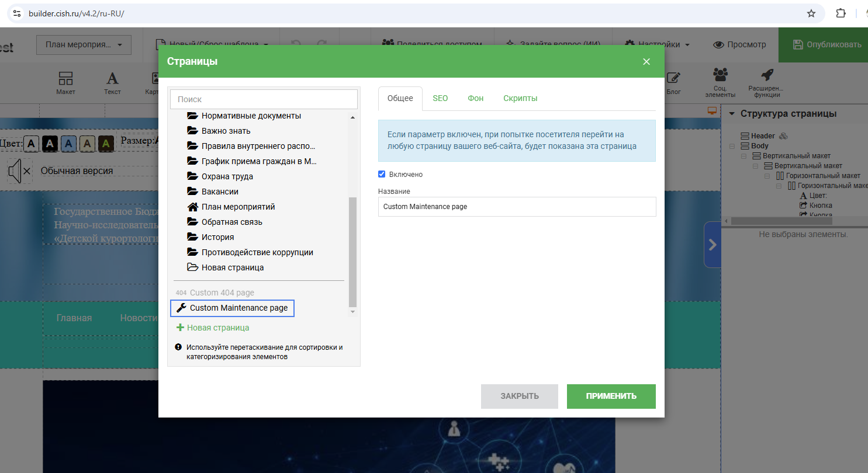The width and height of the screenshot is (868, 473).
Task: Click the folder icon next to Вакансии
Action: click(192, 192)
